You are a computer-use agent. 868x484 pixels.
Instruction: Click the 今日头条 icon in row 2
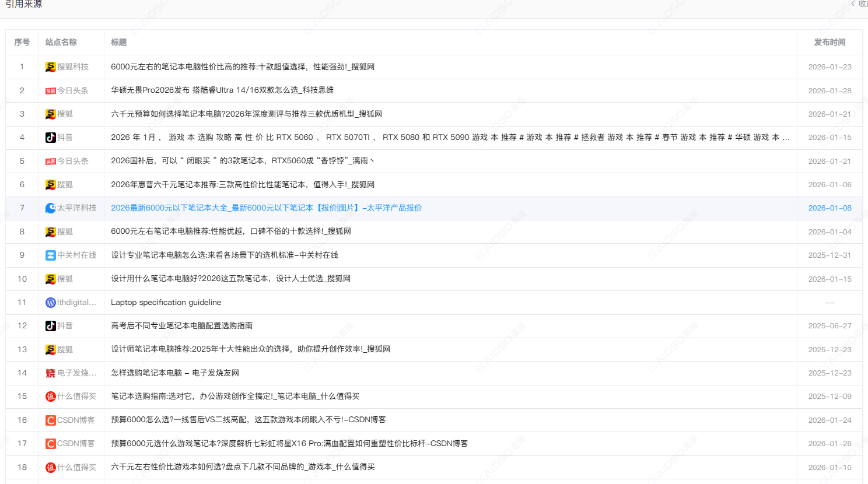coord(51,91)
